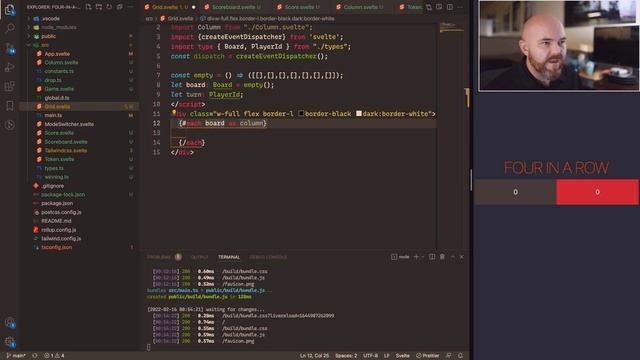Click Spaces: 2 indentation status item
640x360 pixels.
coord(346,356)
